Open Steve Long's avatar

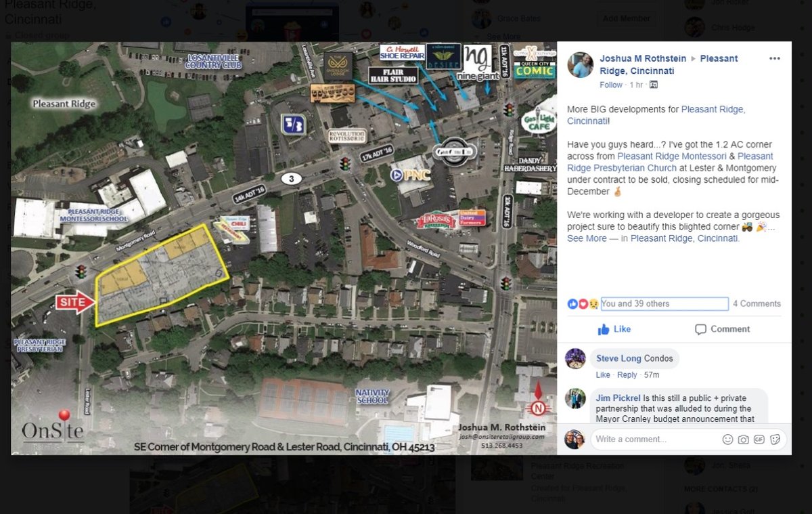(x=575, y=358)
